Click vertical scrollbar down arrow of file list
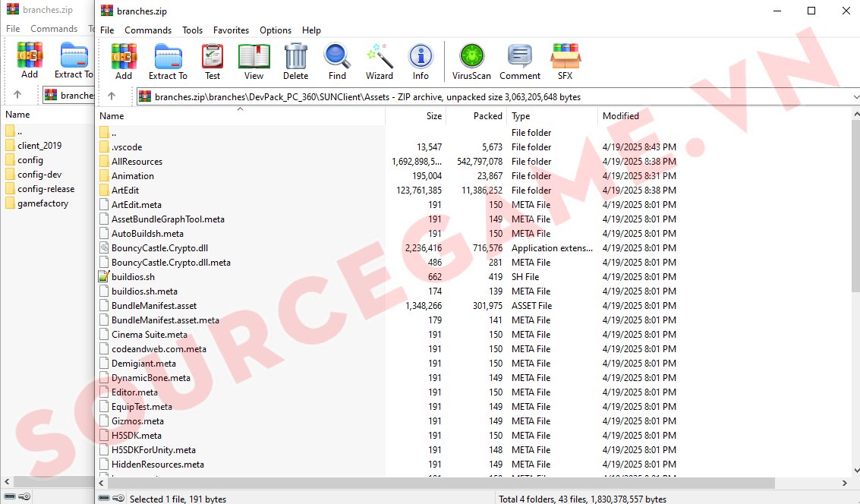The image size is (860, 504). [855, 471]
